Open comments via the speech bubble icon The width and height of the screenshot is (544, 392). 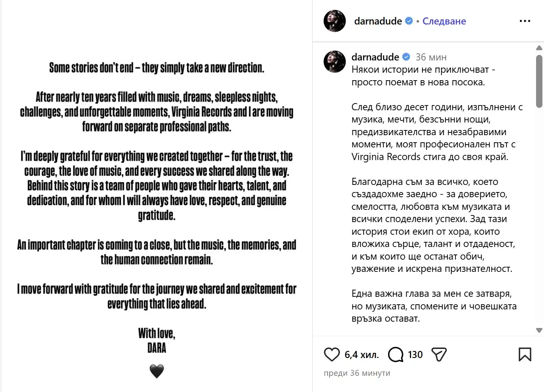tap(396, 354)
